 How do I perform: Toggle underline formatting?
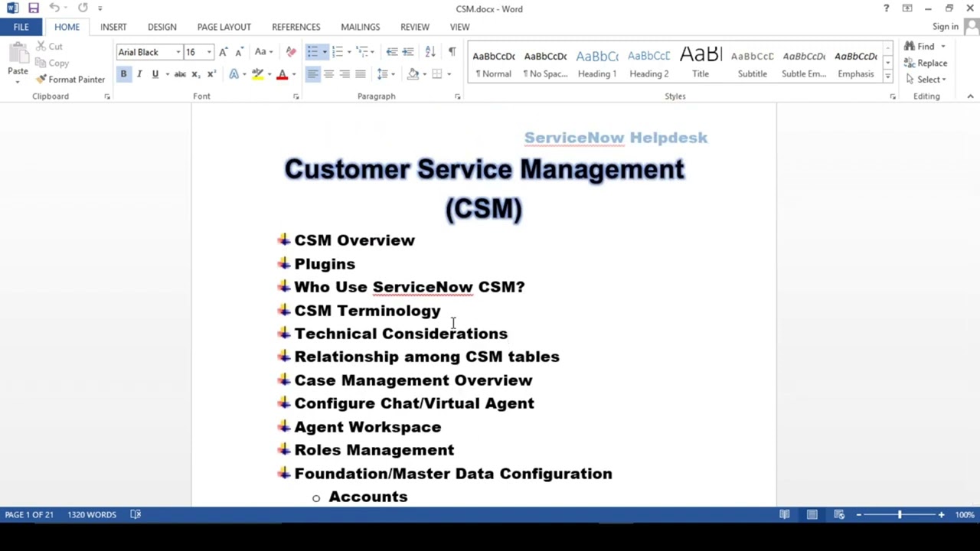[155, 74]
